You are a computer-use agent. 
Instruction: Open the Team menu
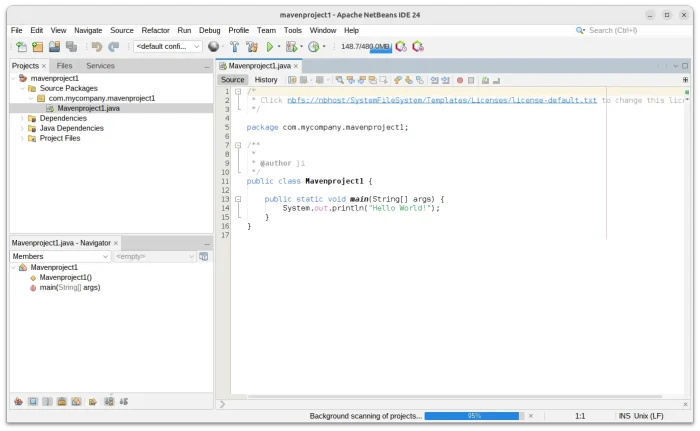click(266, 30)
